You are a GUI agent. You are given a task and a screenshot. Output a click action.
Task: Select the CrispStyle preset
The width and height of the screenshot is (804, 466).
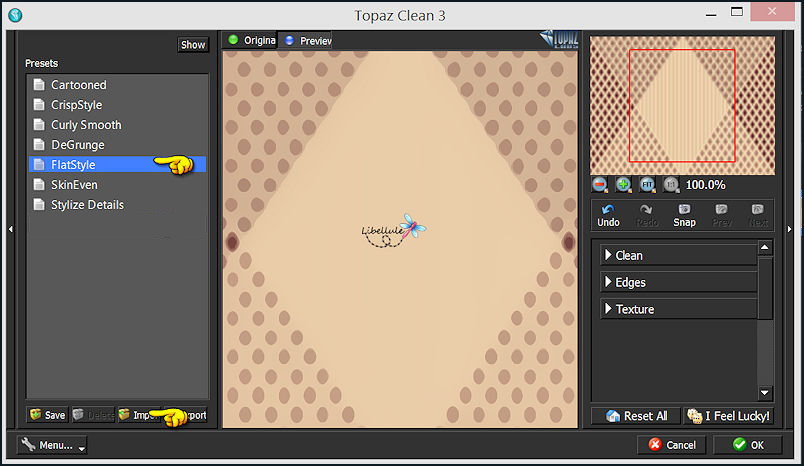click(117, 105)
